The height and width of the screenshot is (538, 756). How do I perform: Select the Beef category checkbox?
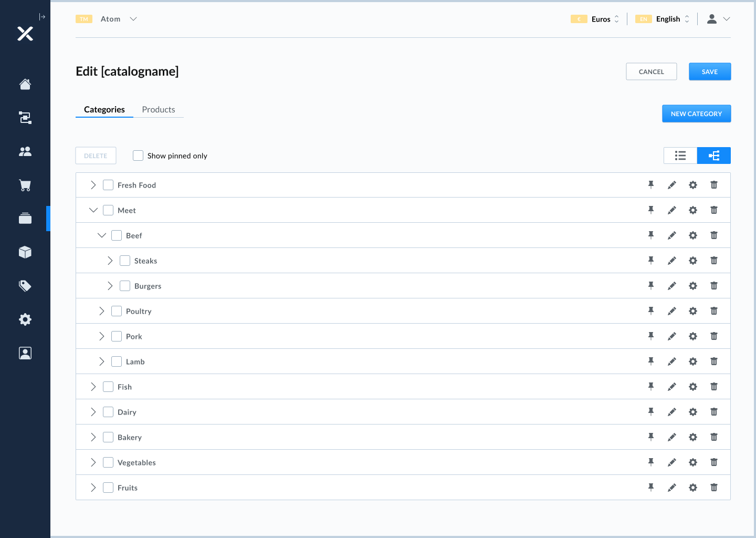point(117,235)
